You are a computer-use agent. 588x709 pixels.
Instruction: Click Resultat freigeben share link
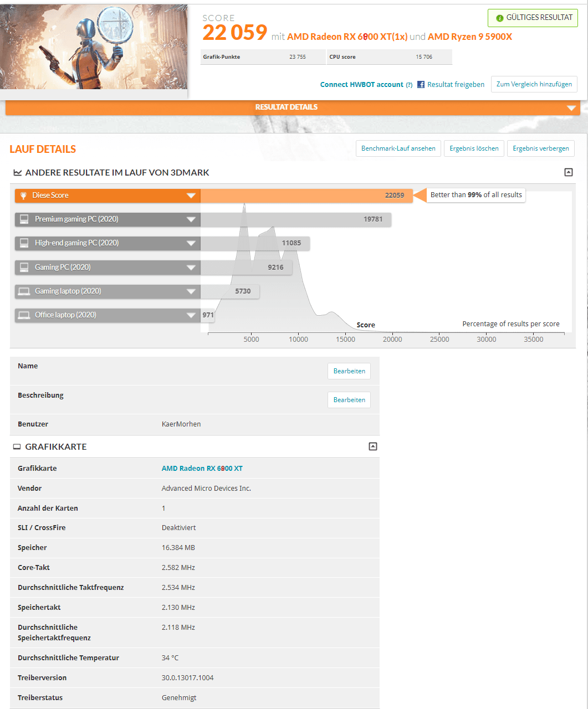click(456, 85)
